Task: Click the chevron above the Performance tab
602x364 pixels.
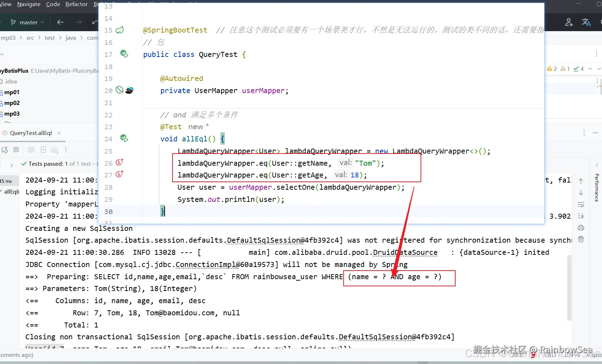Action: (x=597, y=165)
